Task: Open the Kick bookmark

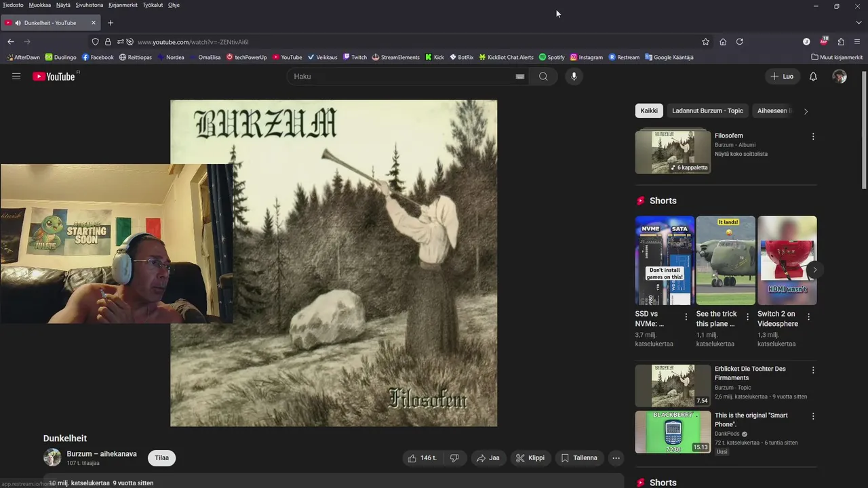Action: 435,57
